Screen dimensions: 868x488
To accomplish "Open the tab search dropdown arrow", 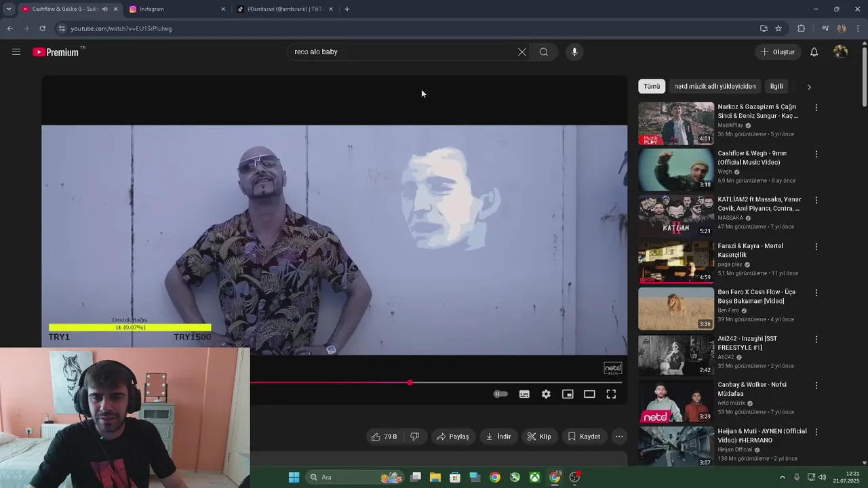I will 8,9.
